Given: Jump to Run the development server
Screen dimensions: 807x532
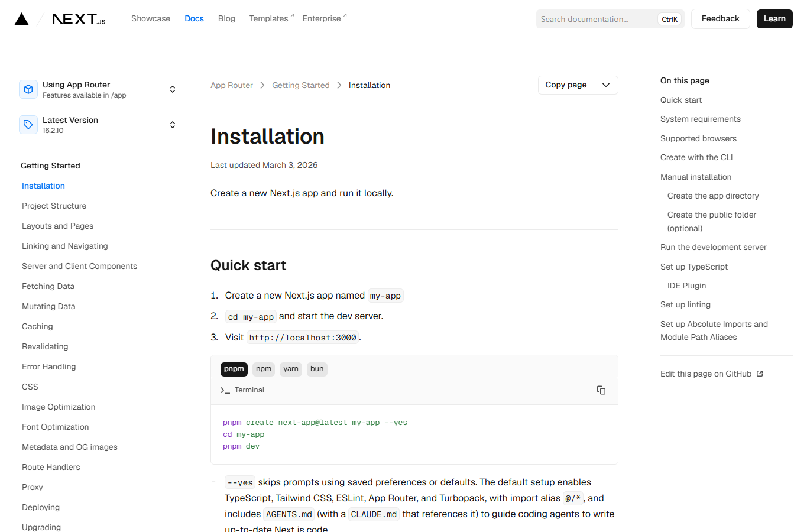Looking at the screenshot, I should pyautogui.click(x=714, y=247).
